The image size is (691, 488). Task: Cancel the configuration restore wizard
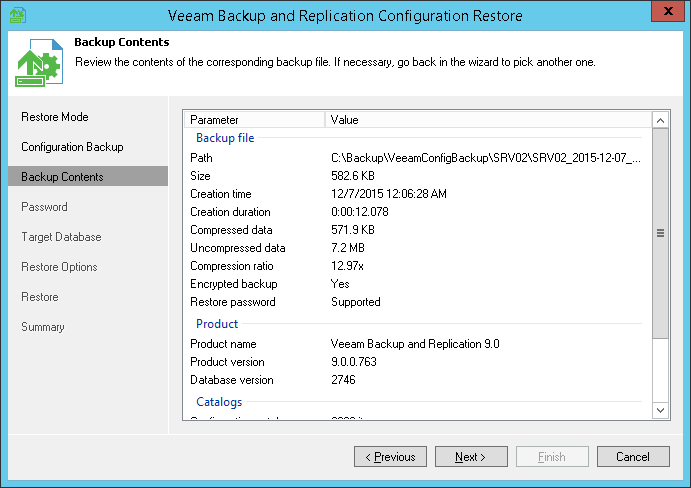tap(633, 457)
